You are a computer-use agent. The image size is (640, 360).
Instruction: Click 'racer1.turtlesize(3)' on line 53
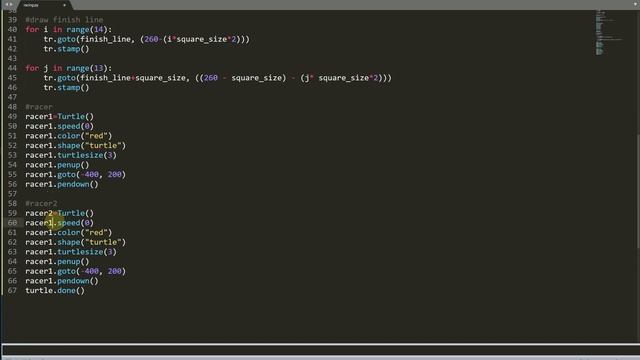point(71,156)
